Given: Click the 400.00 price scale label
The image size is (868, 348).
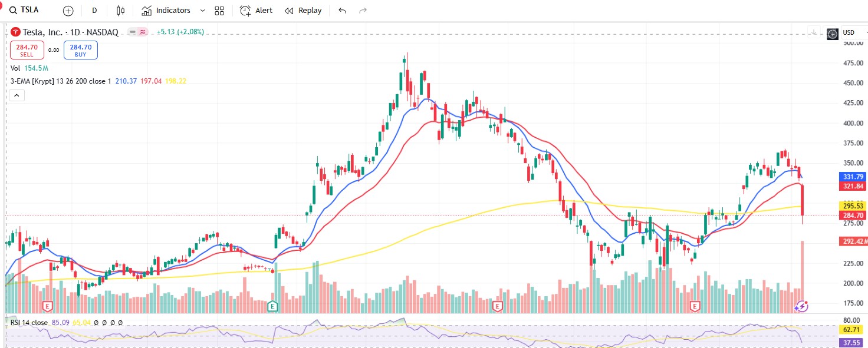Looking at the screenshot, I should point(853,123).
